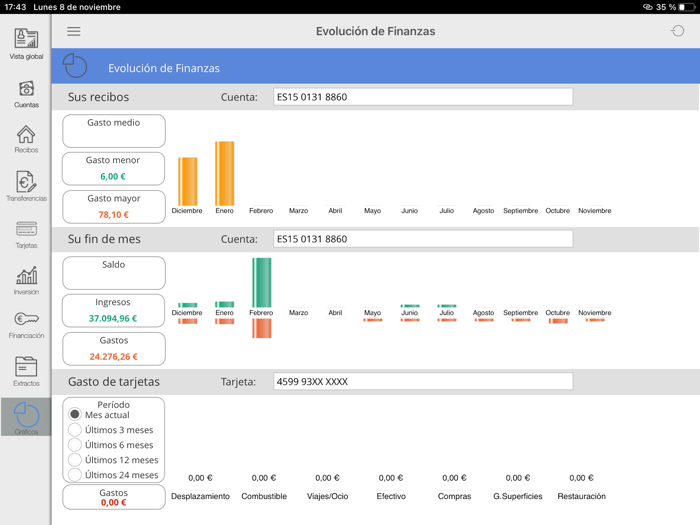Image resolution: width=700 pixels, height=525 pixels.
Task: Select Últimos 12 meses period
Action: point(75,460)
